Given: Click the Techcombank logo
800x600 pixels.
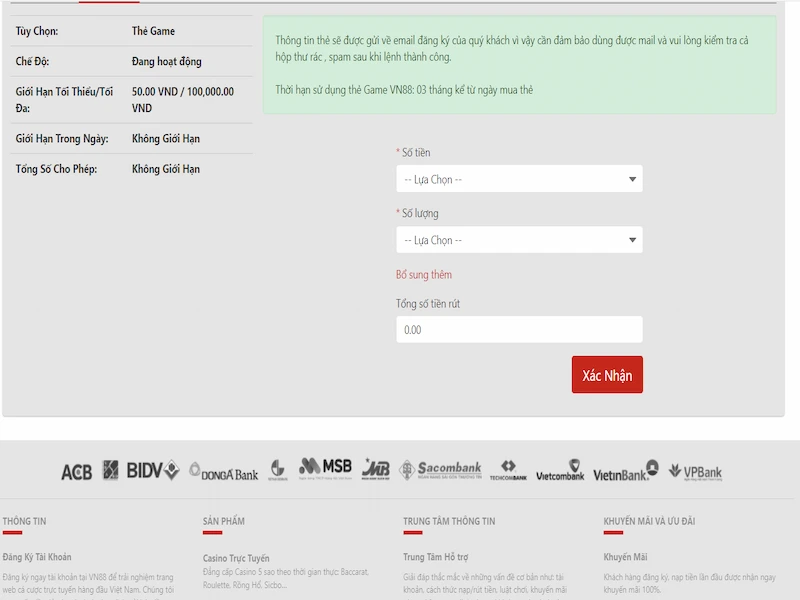Looking at the screenshot, I should [508, 470].
